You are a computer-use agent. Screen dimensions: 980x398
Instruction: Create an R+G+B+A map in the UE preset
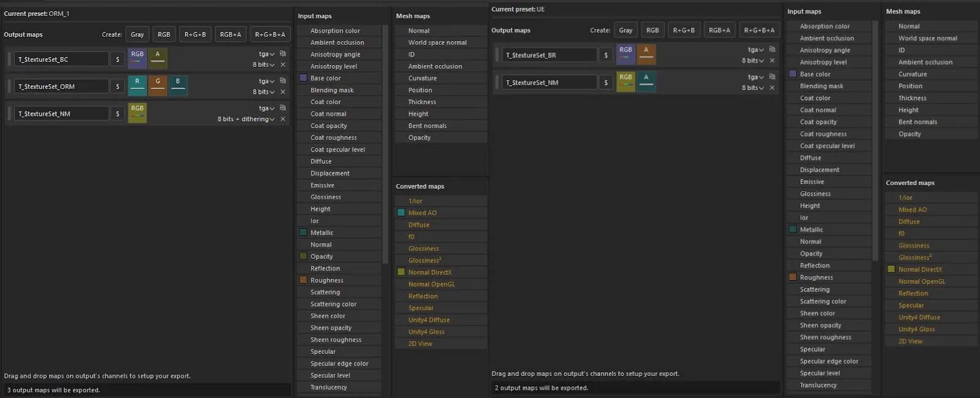[x=759, y=30]
